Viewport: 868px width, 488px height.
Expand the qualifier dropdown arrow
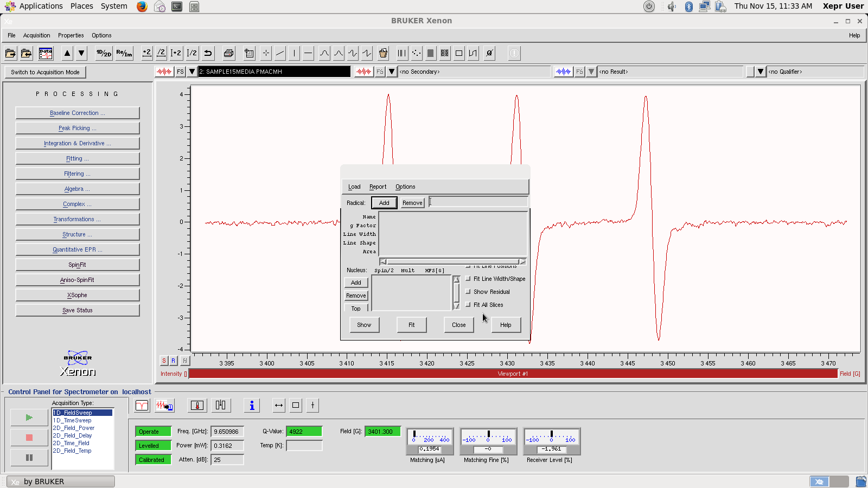coord(761,72)
